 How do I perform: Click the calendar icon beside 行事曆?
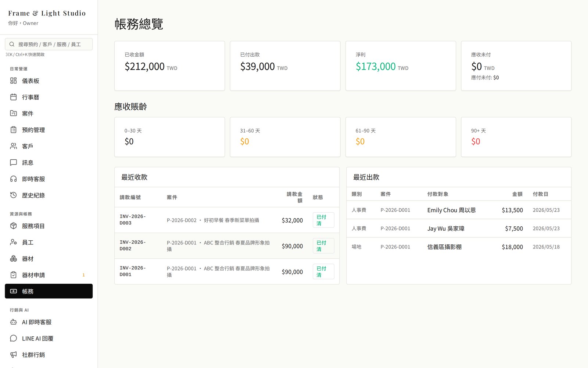click(x=14, y=97)
